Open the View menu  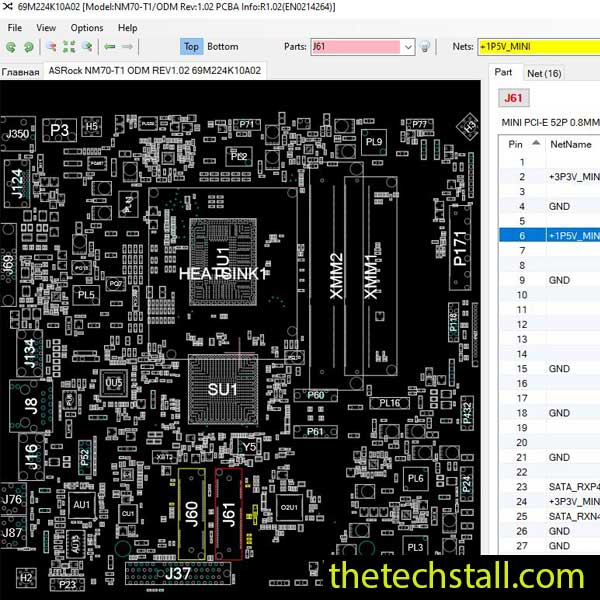click(46, 28)
